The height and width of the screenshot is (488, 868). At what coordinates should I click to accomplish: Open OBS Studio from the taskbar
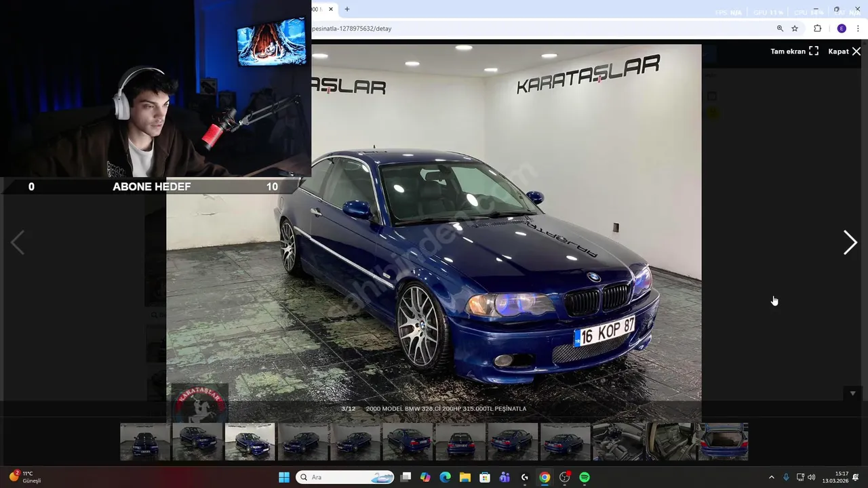(564, 477)
